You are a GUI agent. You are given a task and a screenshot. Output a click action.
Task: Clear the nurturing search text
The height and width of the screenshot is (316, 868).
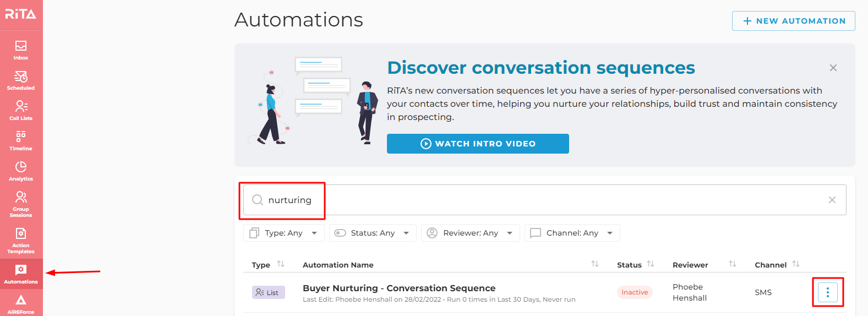pyautogui.click(x=832, y=200)
